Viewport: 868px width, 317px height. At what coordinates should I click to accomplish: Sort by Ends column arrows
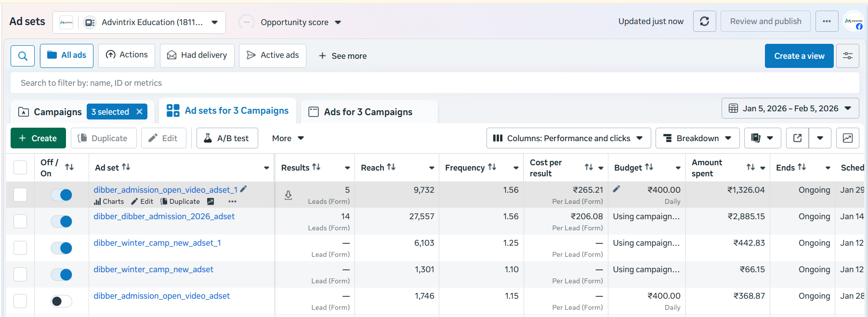pos(802,167)
